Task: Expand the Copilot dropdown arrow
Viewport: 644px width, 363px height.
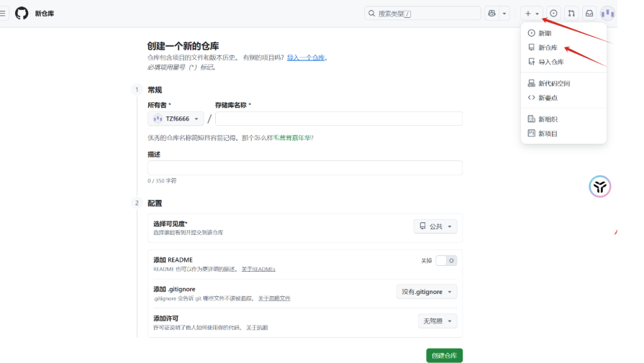Action: [x=504, y=13]
